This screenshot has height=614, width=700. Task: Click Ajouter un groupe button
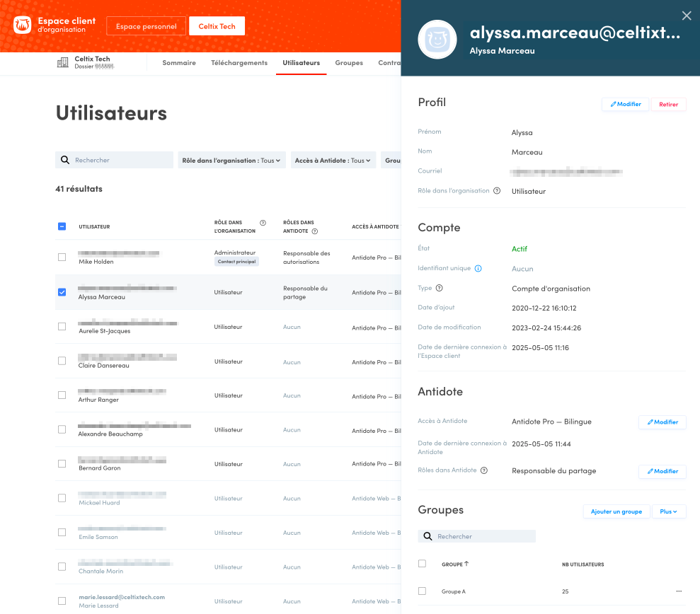click(616, 511)
